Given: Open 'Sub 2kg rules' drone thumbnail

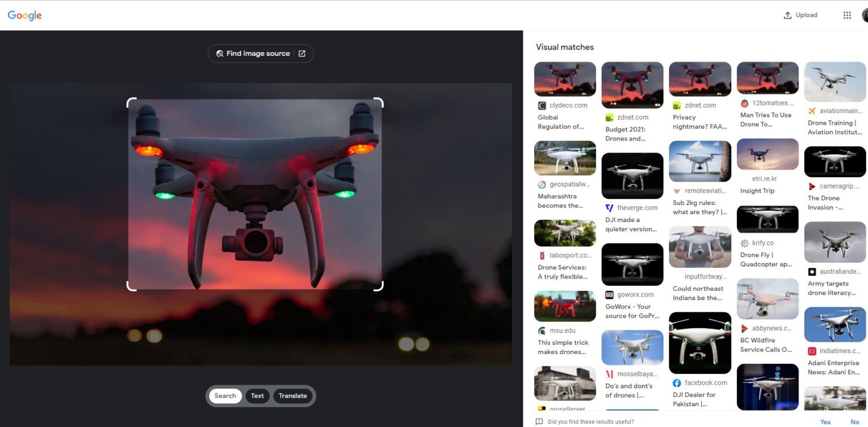Looking at the screenshot, I should (700, 161).
